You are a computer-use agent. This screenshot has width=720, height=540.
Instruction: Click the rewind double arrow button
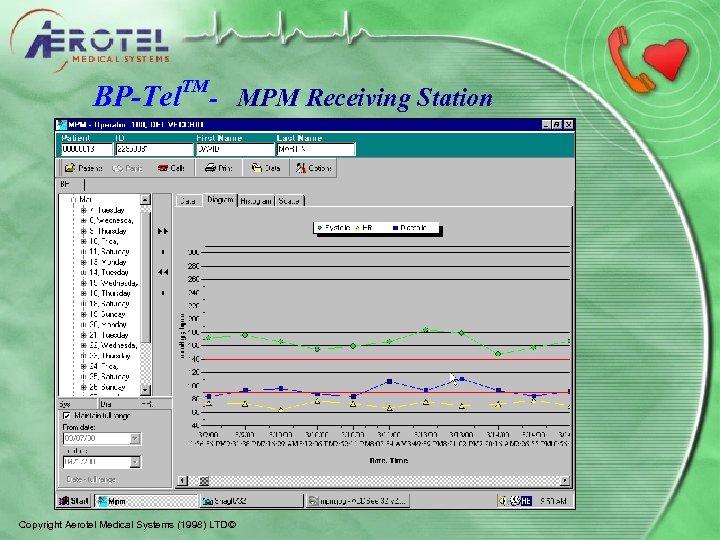click(x=163, y=272)
